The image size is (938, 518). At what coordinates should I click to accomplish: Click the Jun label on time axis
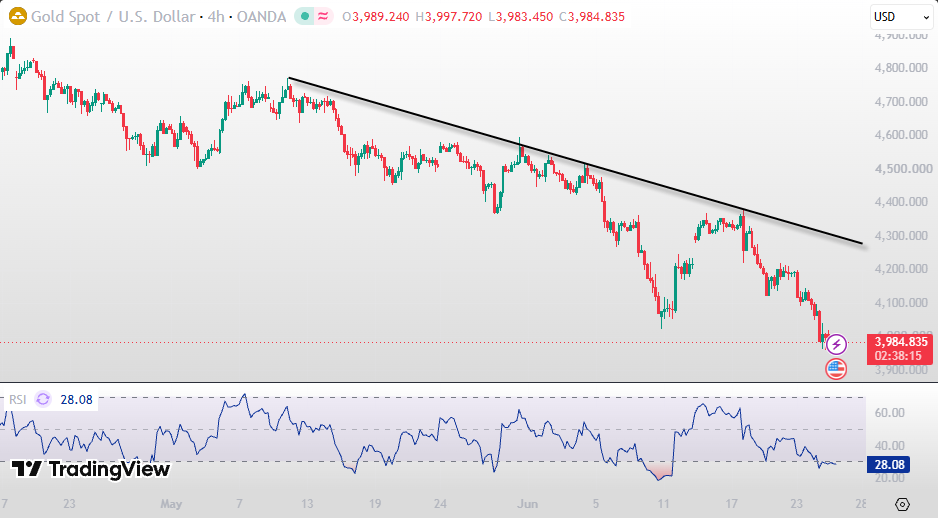pyautogui.click(x=527, y=504)
